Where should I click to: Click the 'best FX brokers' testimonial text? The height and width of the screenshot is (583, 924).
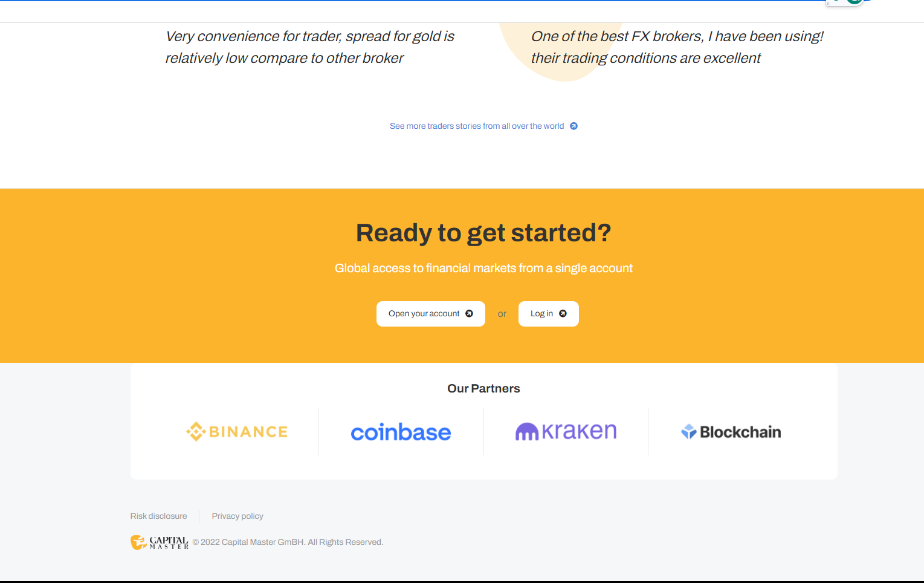[x=677, y=47]
